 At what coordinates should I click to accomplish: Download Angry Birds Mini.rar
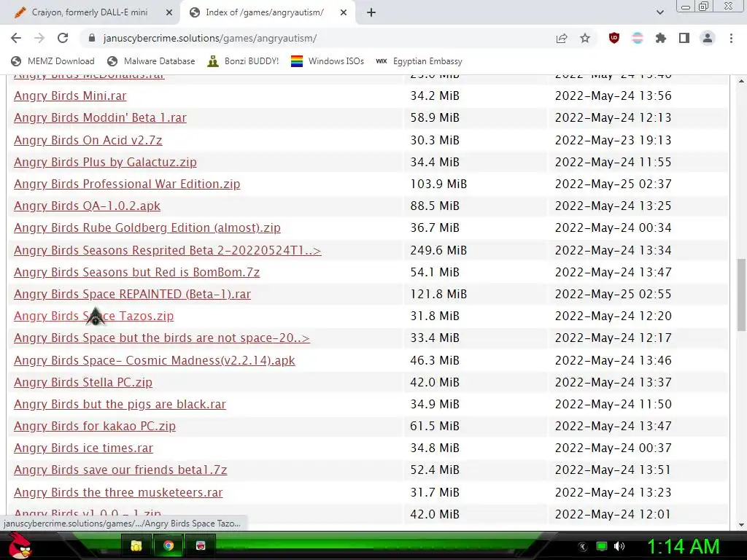tap(70, 96)
